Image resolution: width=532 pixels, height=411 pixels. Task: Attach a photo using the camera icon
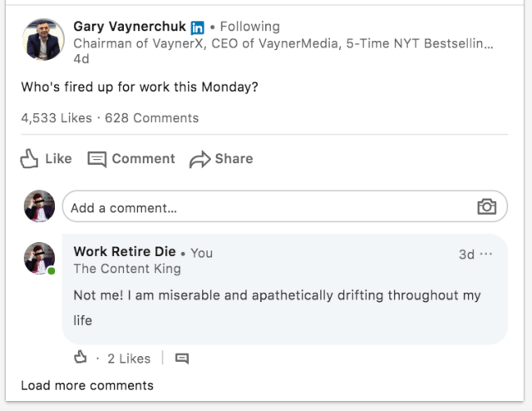(486, 207)
